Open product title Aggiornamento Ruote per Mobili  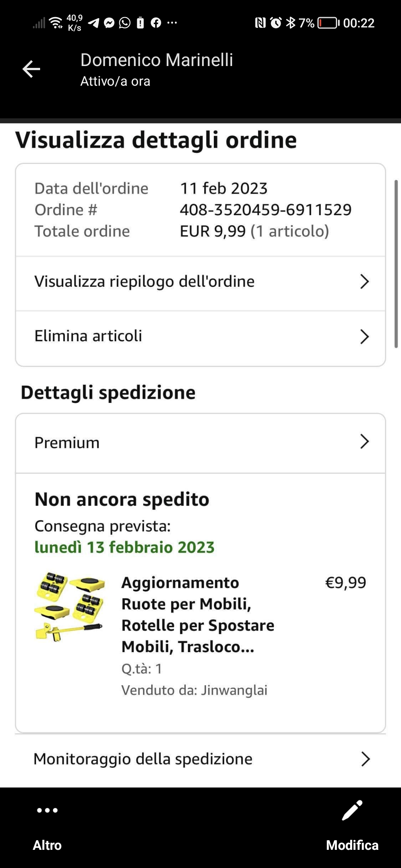(x=198, y=615)
